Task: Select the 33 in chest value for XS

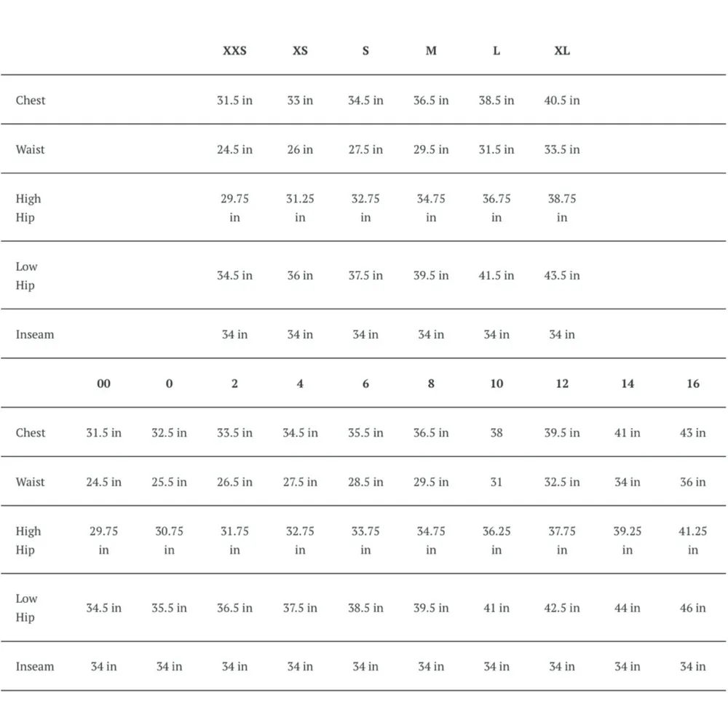Action: click(300, 100)
